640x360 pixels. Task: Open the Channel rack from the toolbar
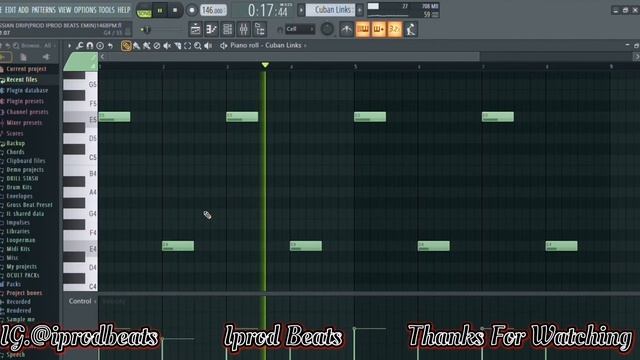tap(227, 29)
